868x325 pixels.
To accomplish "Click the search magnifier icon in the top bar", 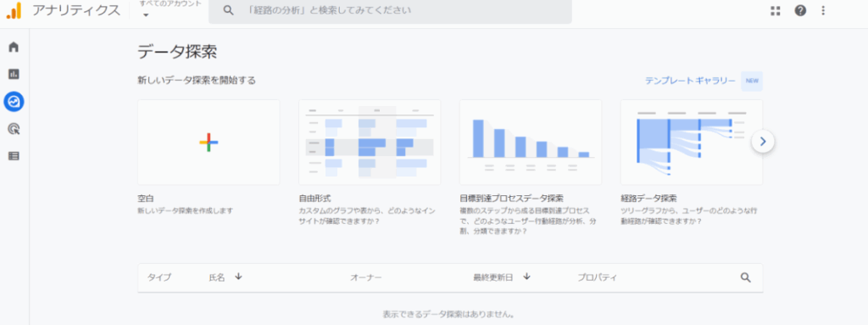I will click(228, 10).
